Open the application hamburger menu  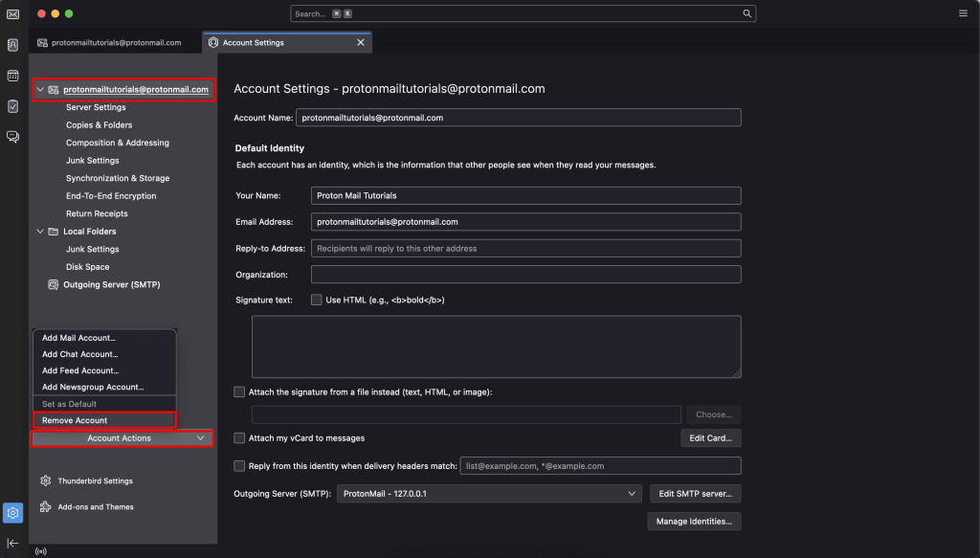coord(963,13)
